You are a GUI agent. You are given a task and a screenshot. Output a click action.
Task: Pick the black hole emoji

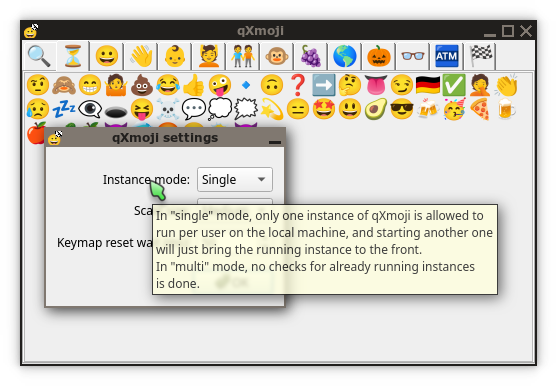pos(116,112)
